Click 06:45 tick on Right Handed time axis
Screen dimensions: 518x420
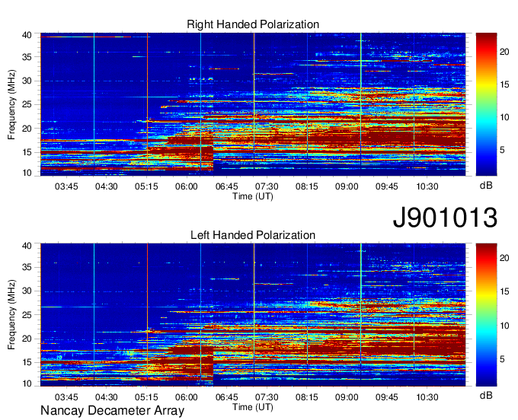(x=227, y=186)
